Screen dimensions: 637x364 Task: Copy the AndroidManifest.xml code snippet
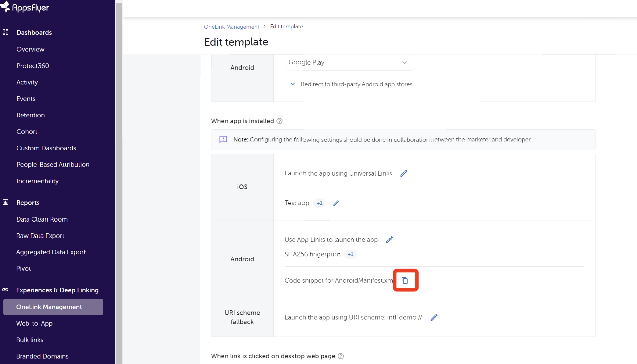tap(405, 280)
